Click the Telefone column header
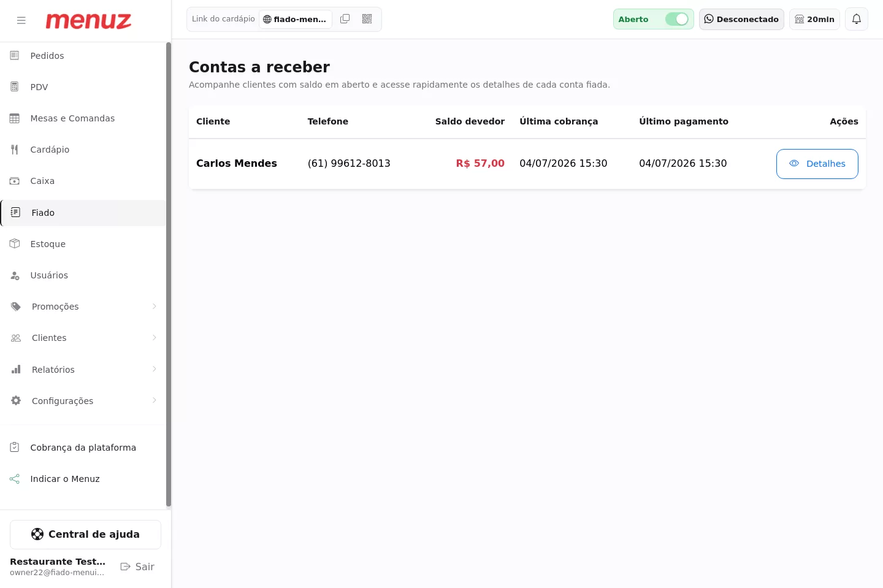 coord(328,121)
